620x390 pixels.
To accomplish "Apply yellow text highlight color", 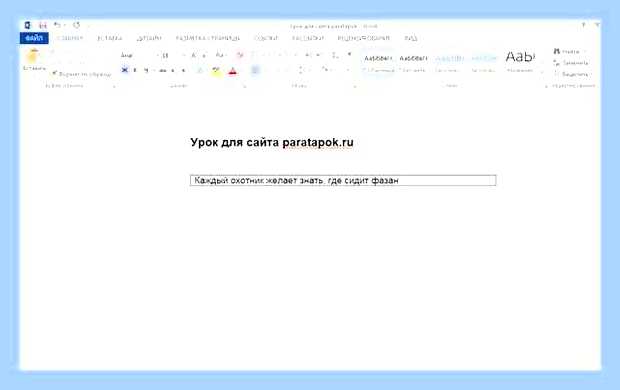I will (x=216, y=71).
